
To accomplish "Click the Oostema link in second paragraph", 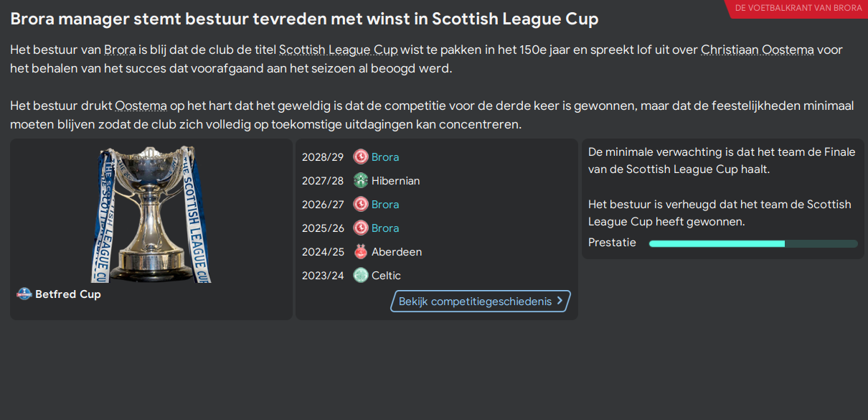I will (x=141, y=106).
